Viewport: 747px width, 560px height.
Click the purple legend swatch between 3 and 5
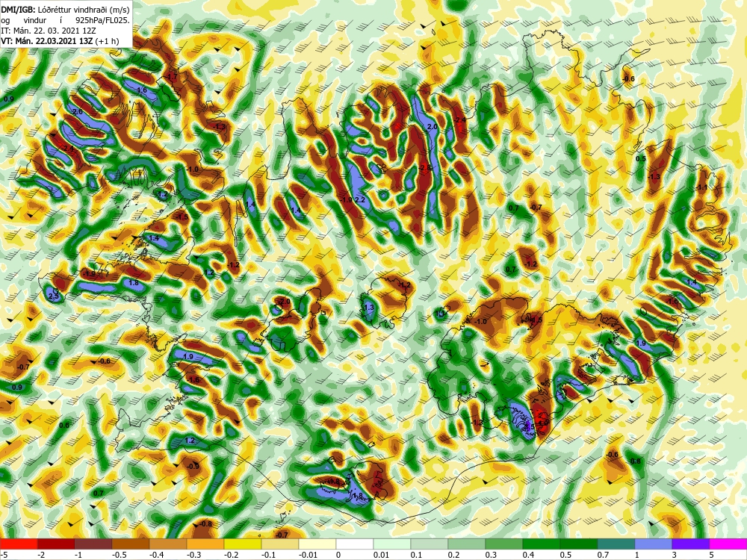tap(691, 544)
